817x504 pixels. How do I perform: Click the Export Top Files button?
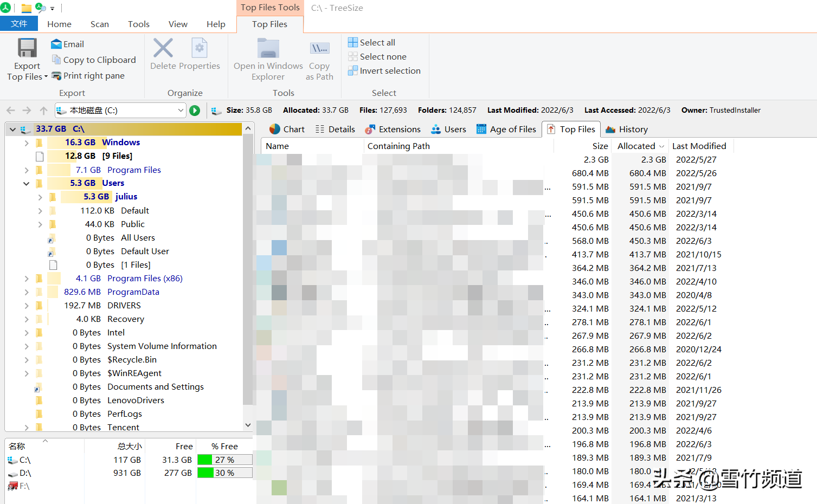(x=26, y=60)
